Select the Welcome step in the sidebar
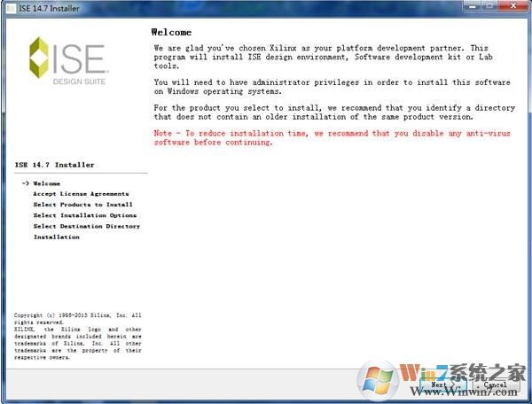The image size is (532, 404). (46, 183)
